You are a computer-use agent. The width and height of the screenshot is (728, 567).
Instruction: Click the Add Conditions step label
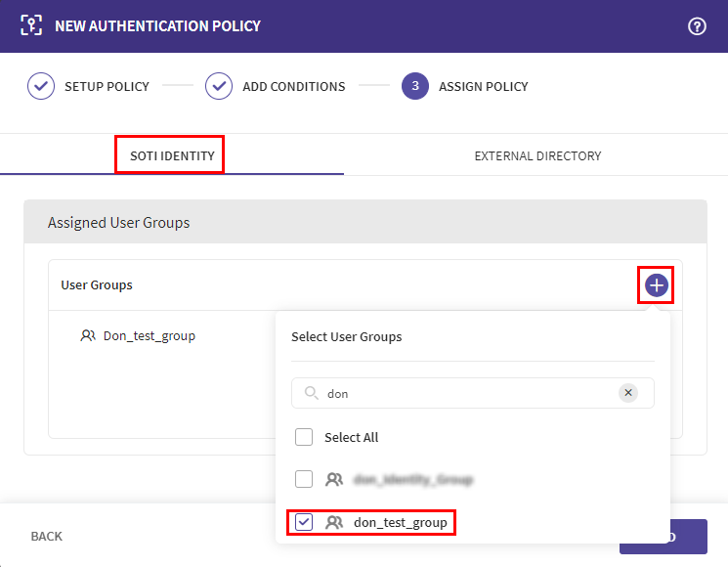(293, 86)
